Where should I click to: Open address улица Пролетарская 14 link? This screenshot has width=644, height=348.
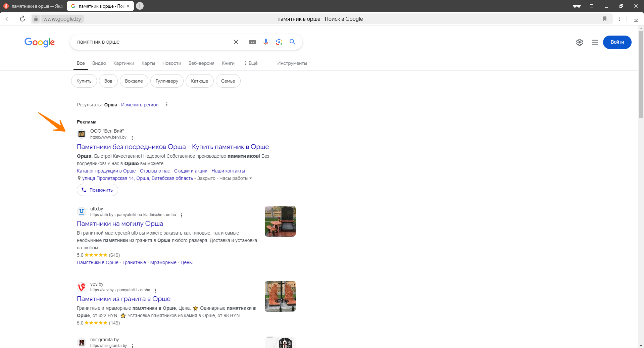pos(138,178)
